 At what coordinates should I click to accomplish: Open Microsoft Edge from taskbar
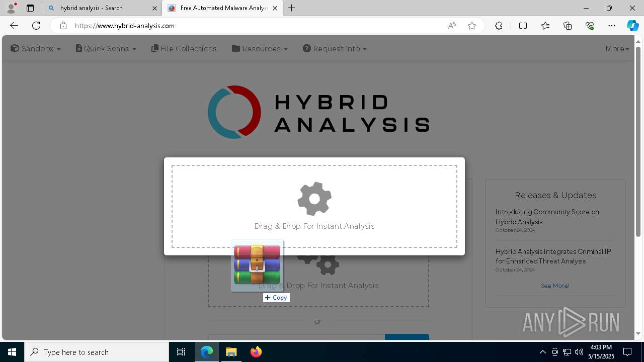(x=207, y=352)
